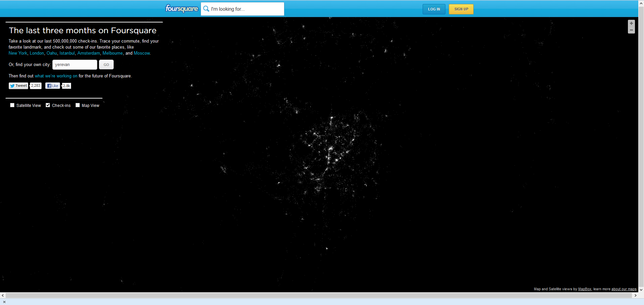Viewport: 644px width, 305px height.
Task: Click the magnifier search icon
Action: [206, 9]
